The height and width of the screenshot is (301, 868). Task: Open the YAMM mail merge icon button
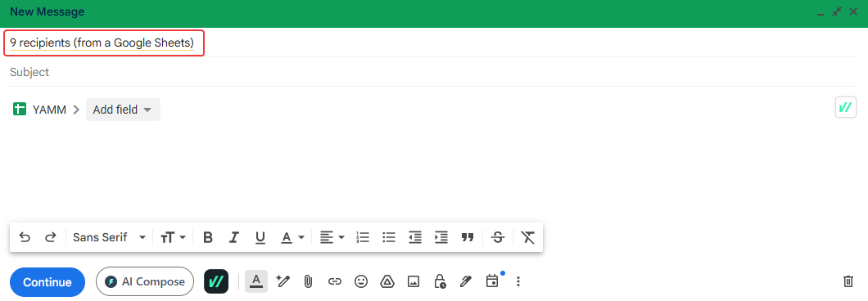tap(216, 281)
